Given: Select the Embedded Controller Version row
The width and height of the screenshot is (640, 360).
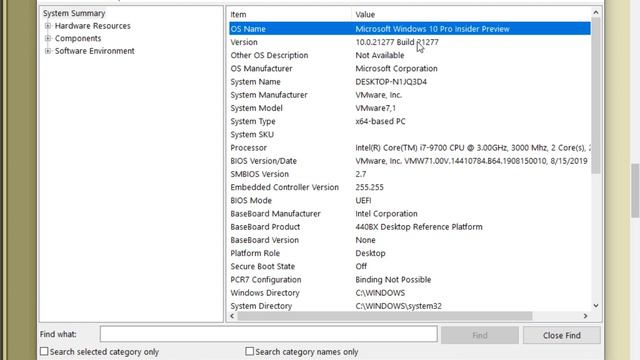Looking at the screenshot, I should coord(409,187).
